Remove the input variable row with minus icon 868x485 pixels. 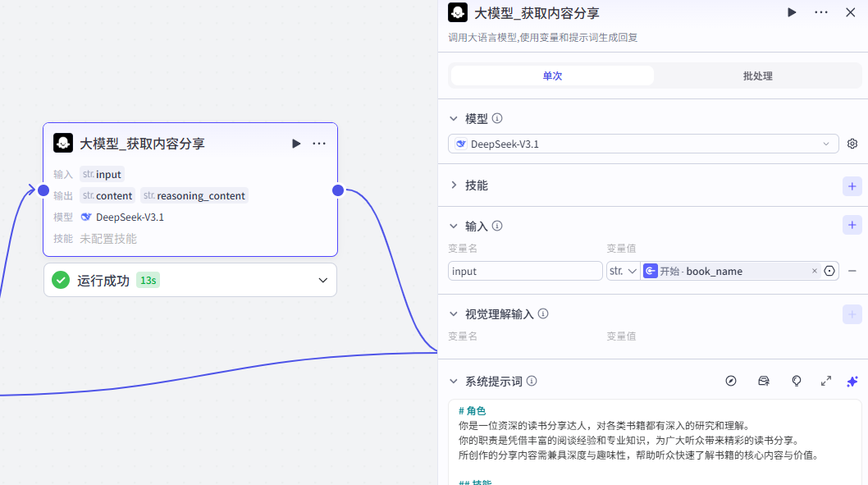852,271
